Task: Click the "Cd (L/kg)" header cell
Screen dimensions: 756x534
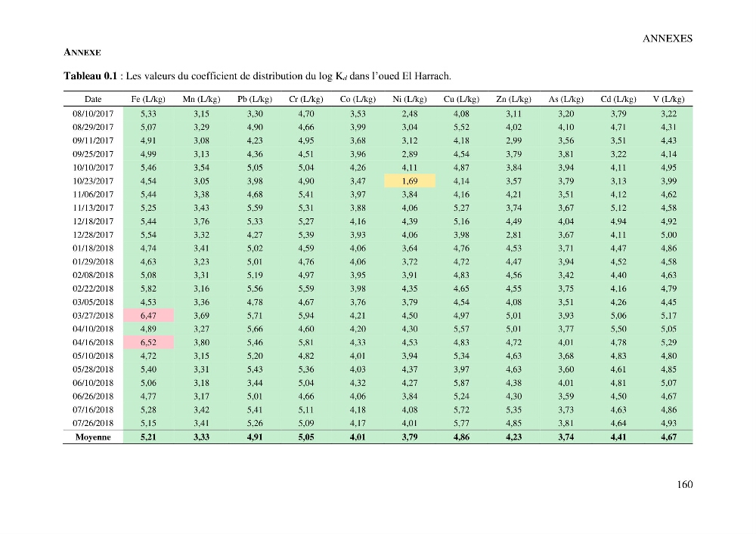Action: pos(618,99)
